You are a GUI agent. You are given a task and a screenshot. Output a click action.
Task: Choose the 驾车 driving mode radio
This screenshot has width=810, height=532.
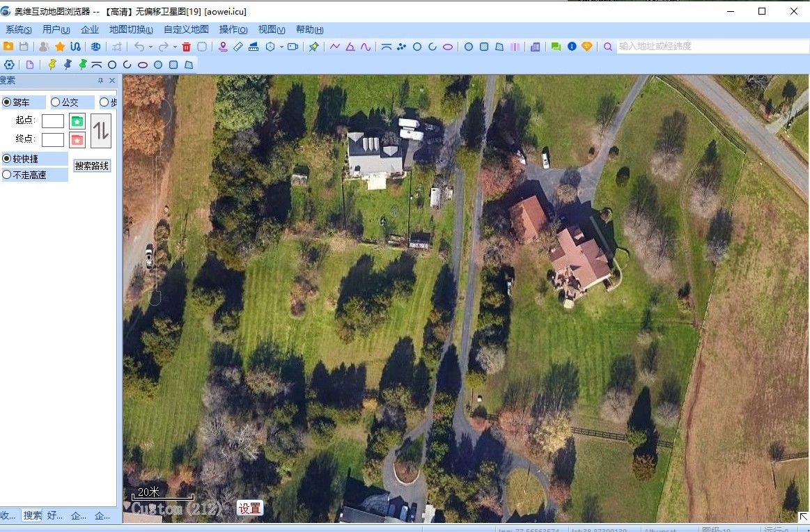[7, 102]
